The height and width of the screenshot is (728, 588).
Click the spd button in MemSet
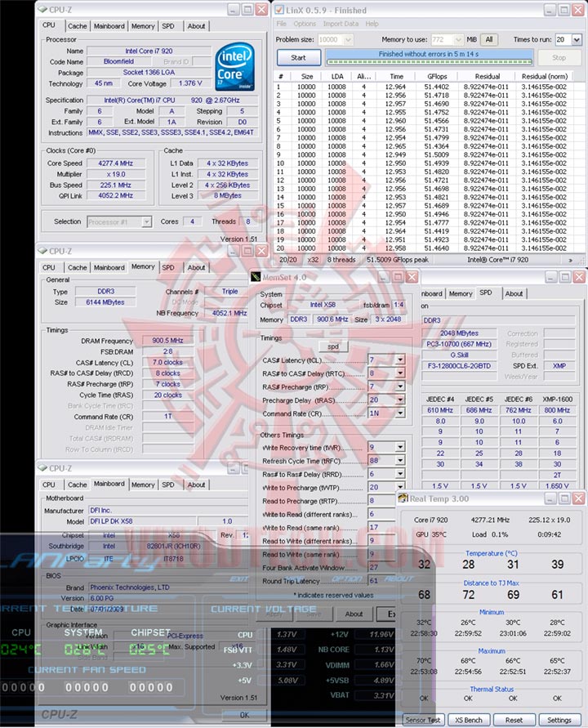pos(332,346)
